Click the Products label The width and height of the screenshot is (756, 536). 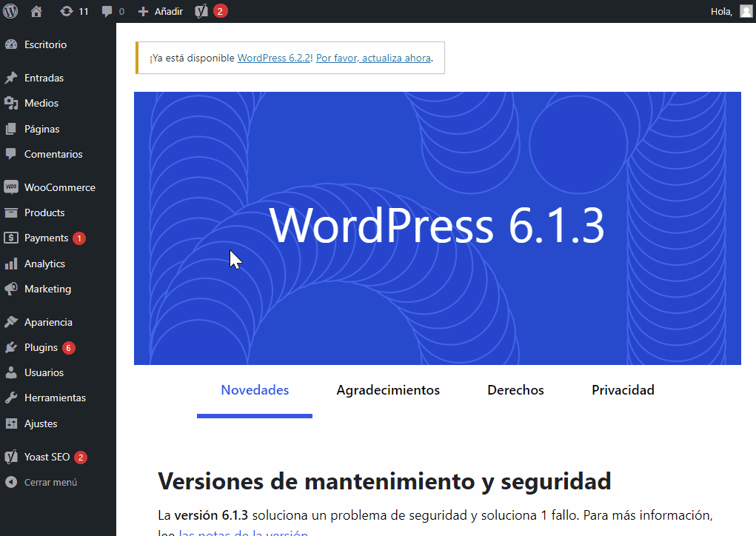44,212
